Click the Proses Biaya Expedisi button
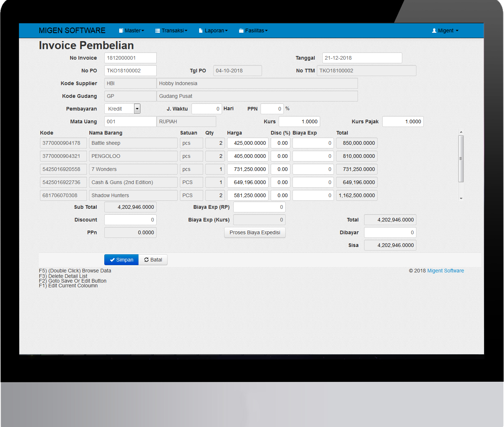Image resolution: width=504 pixels, height=427 pixels. pyautogui.click(x=255, y=232)
